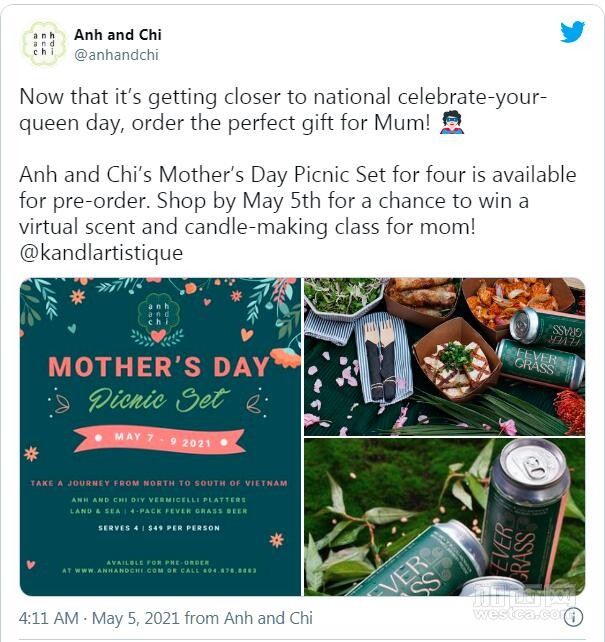Click the info circle icon
Screen dimensions: 605x642
tap(573, 617)
